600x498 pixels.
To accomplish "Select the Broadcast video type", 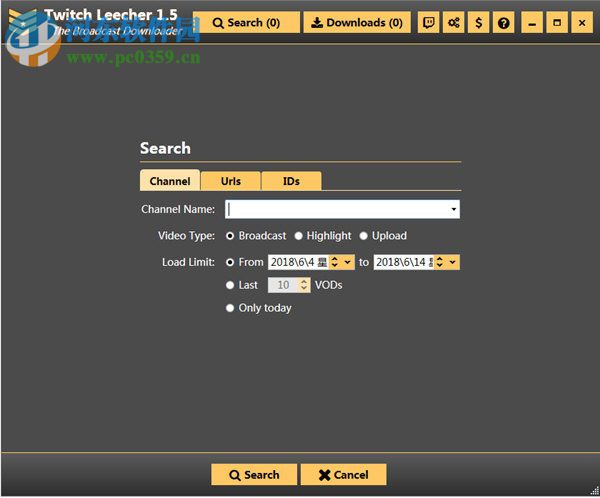I will (x=256, y=236).
